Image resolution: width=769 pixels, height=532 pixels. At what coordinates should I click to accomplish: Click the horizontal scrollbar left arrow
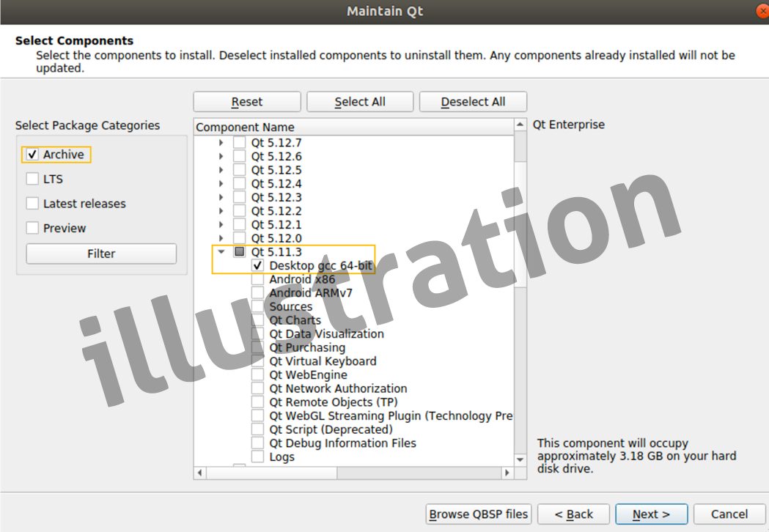point(199,473)
